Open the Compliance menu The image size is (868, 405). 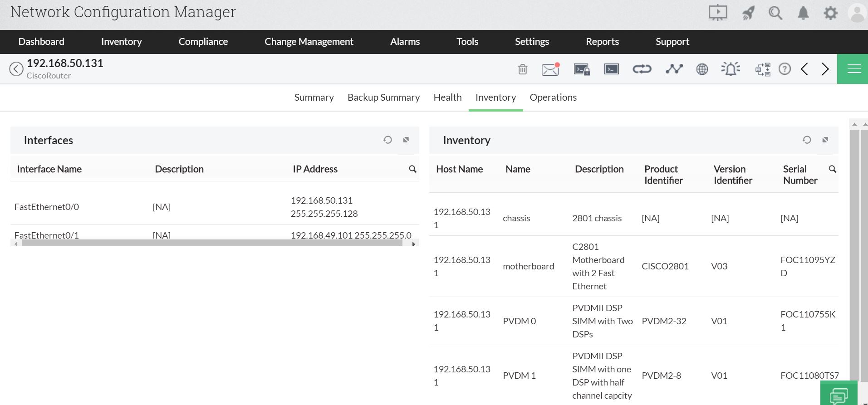pyautogui.click(x=203, y=42)
